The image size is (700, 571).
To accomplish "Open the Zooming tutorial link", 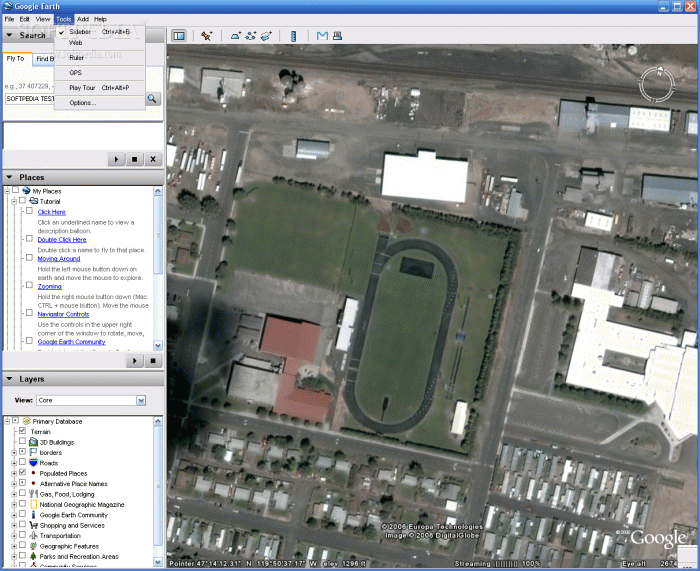I will pyautogui.click(x=50, y=286).
